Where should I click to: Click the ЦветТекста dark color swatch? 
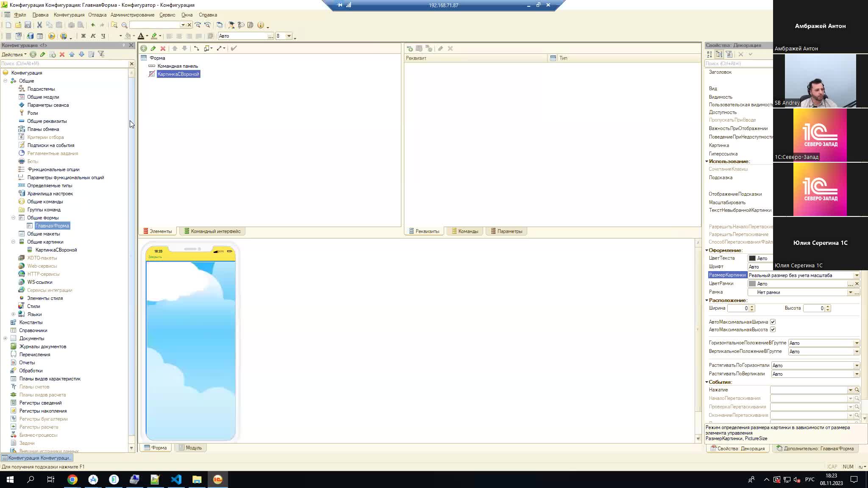coord(752,258)
